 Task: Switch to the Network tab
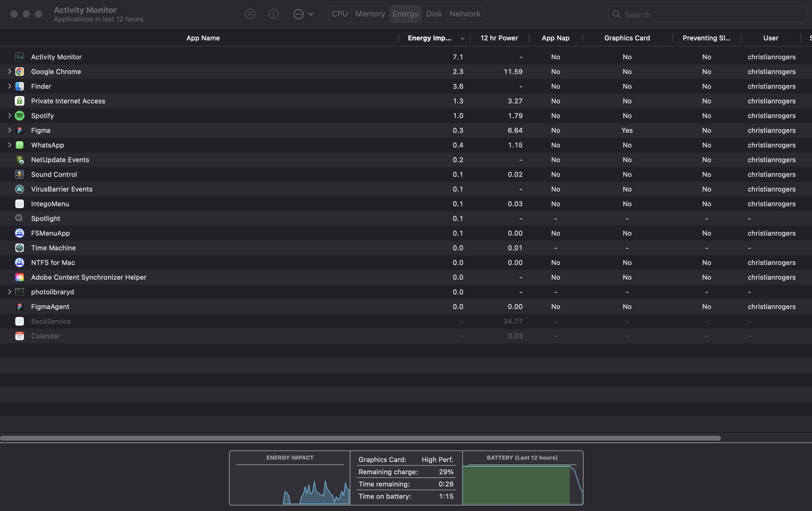tap(465, 14)
